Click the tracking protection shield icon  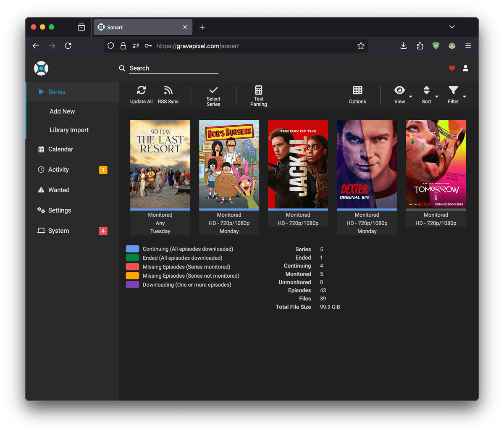point(111,46)
